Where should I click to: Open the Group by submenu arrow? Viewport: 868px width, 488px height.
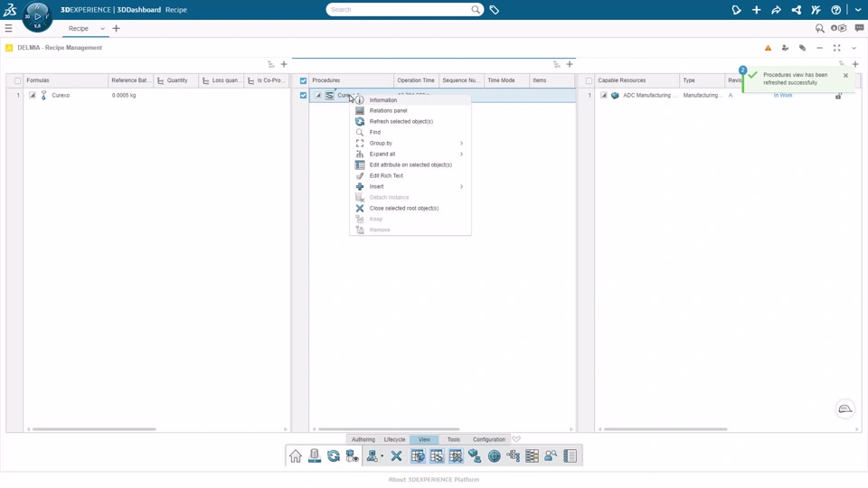point(462,144)
